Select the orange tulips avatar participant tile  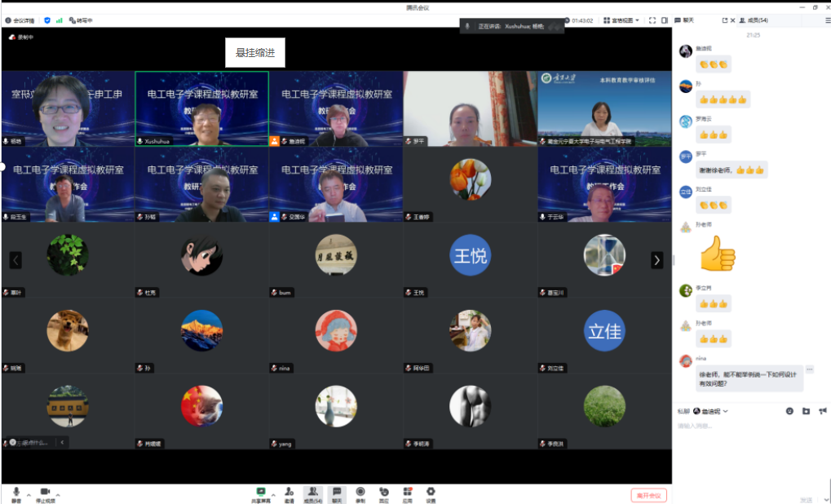click(x=470, y=184)
